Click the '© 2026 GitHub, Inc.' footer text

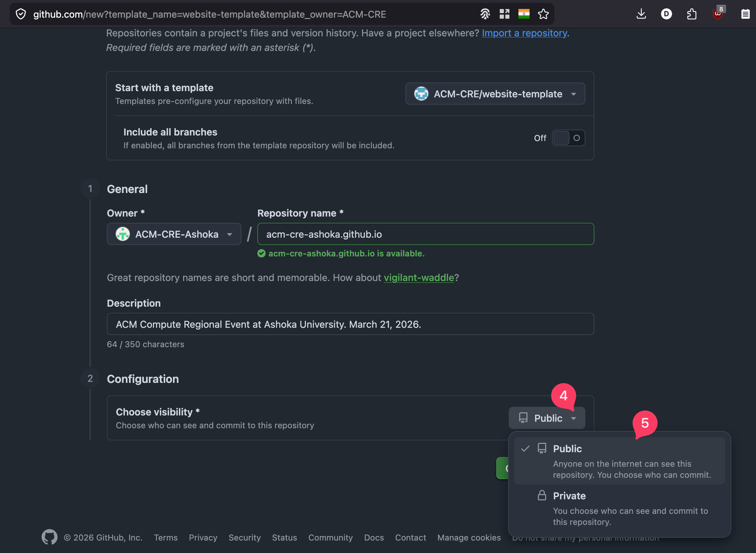103,537
